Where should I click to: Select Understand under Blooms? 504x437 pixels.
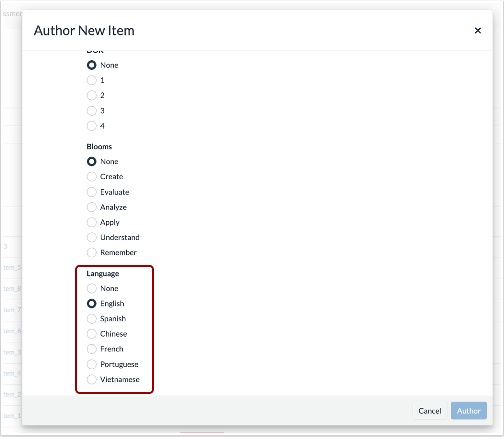91,237
